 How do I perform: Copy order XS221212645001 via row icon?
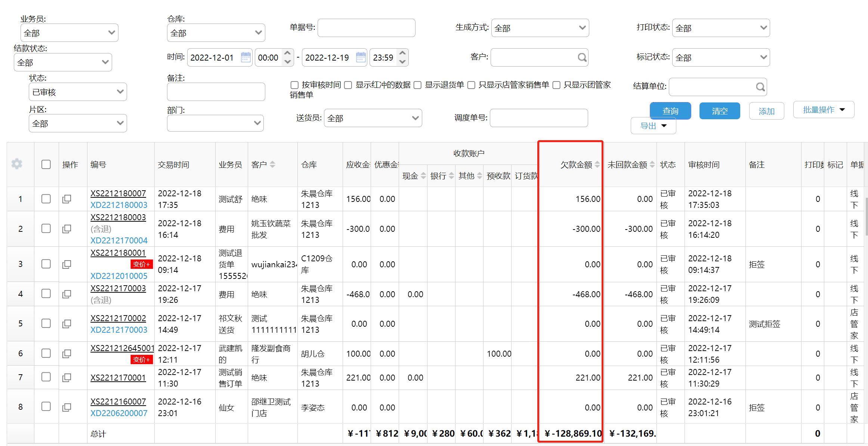point(67,354)
